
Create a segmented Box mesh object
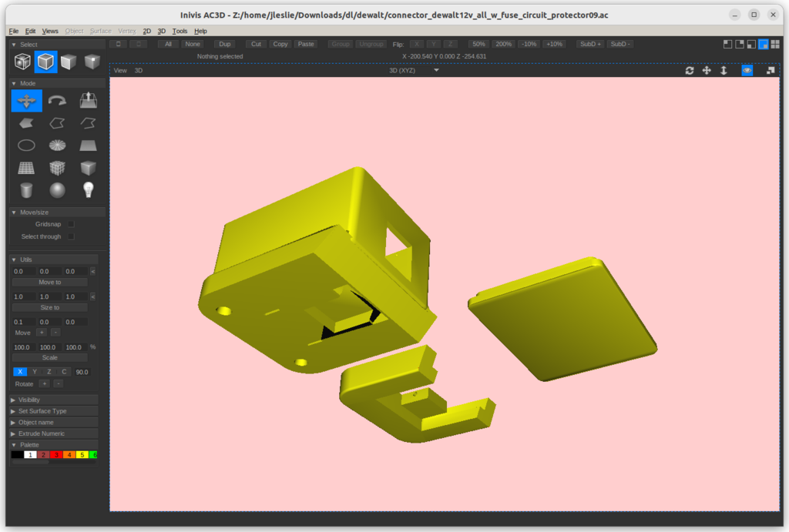pyautogui.click(x=57, y=168)
